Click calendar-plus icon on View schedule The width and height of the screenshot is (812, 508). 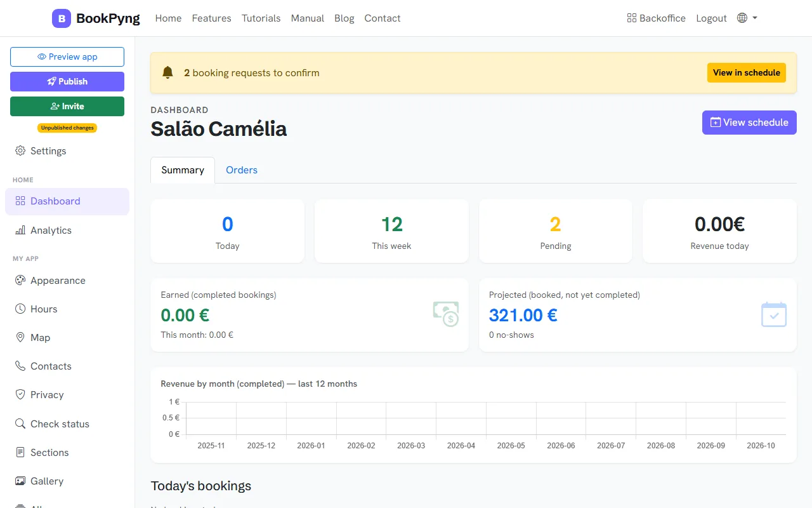716,123
